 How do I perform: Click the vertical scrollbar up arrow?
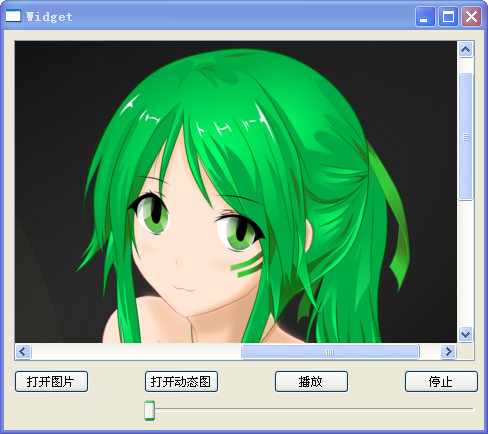click(465, 50)
